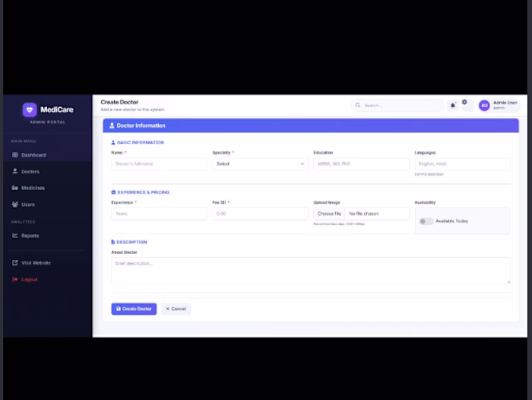
Task: Click the 'Comma separated' hint text
Action: tap(429, 174)
